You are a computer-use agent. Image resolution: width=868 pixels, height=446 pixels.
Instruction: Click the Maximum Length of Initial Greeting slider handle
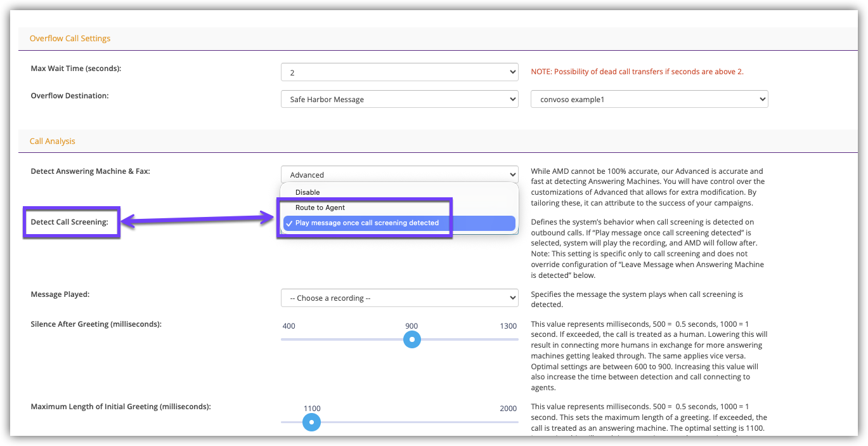pyautogui.click(x=311, y=422)
